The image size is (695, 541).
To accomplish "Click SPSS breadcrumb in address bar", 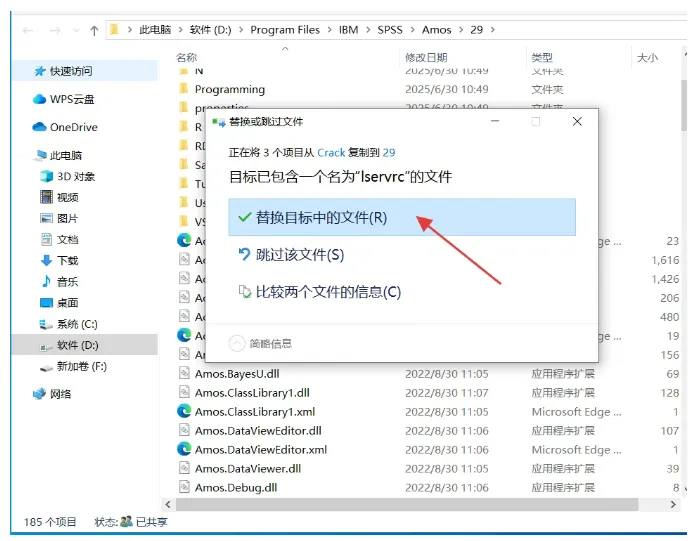I will [x=390, y=30].
